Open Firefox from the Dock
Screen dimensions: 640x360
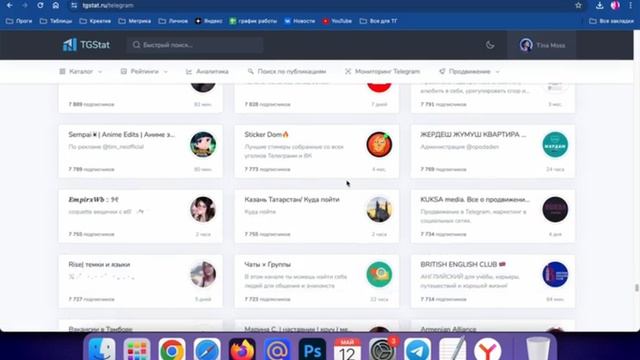tap(242, 350)
